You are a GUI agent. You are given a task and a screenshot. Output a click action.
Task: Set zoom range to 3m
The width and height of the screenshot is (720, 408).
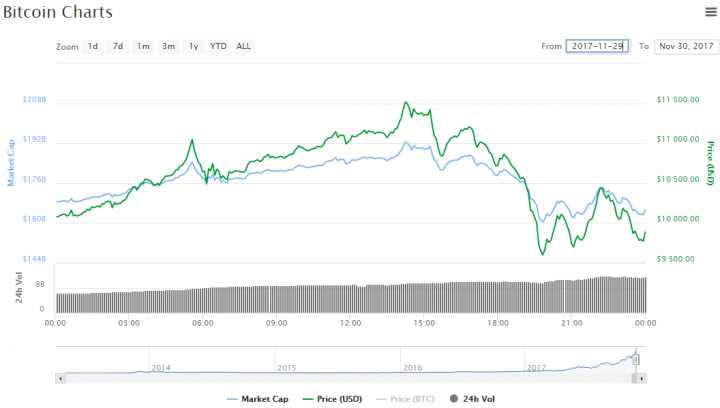(x=169, y=46)
